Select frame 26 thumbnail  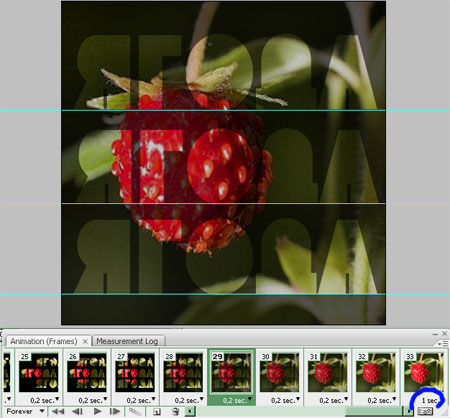pyautogui.click(x=87, y=372)
